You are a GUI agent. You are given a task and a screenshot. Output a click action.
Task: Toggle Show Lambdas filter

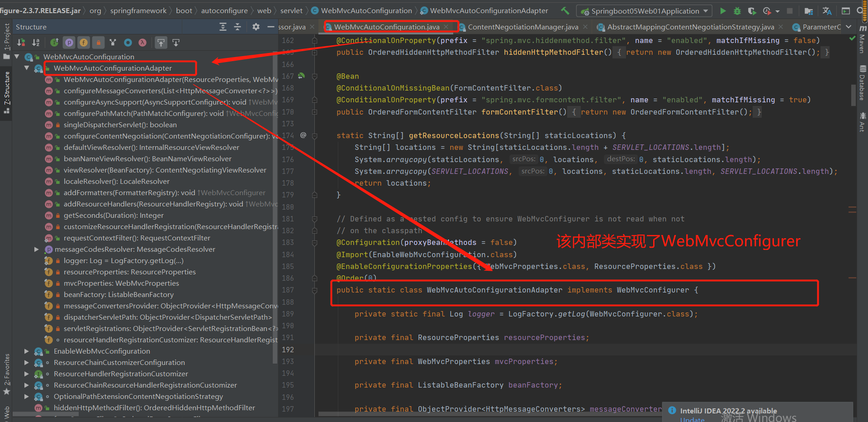point(142,43)
